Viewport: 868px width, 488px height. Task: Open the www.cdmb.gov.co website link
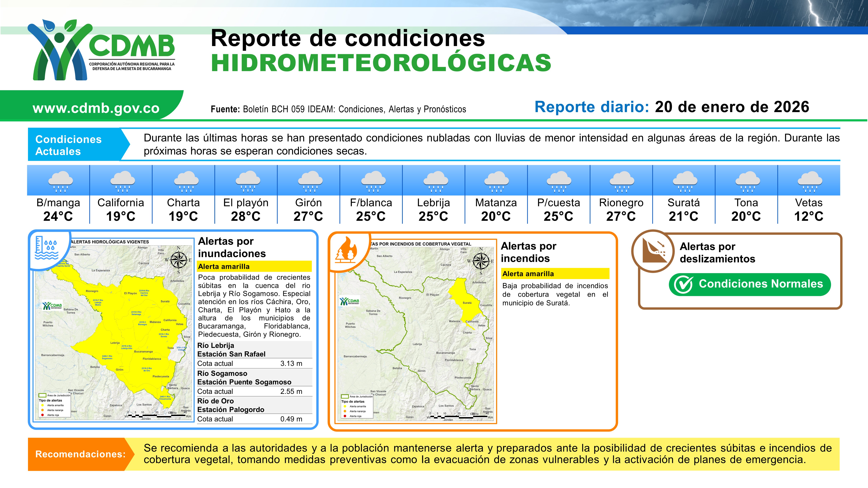[96, 108]
